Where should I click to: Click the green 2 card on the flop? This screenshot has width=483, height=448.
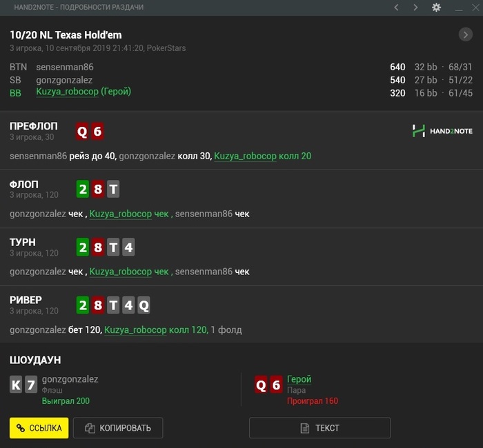pos(83,189)
